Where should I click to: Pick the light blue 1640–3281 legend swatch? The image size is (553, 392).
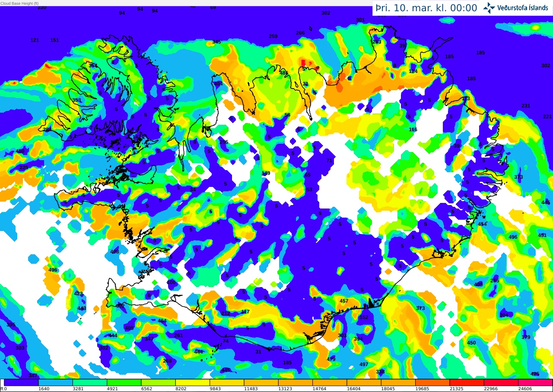coord(55,383)
